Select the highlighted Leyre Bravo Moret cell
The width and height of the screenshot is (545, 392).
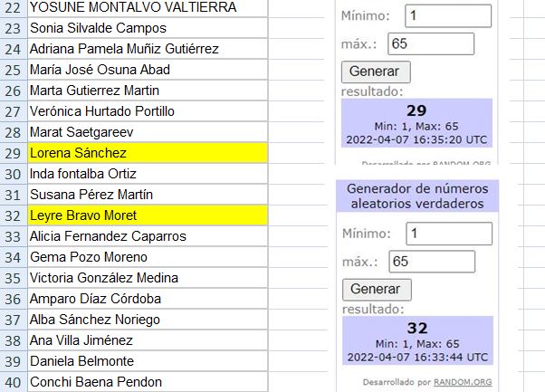(148, 215)
